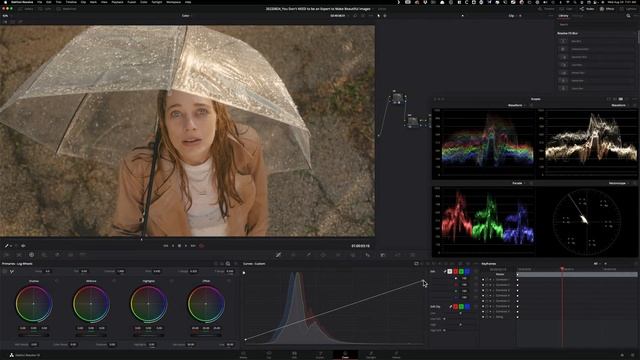Reset the Highlight wheel with its icon
Viewport: 640px width, 360px height.
click(171, 281)
